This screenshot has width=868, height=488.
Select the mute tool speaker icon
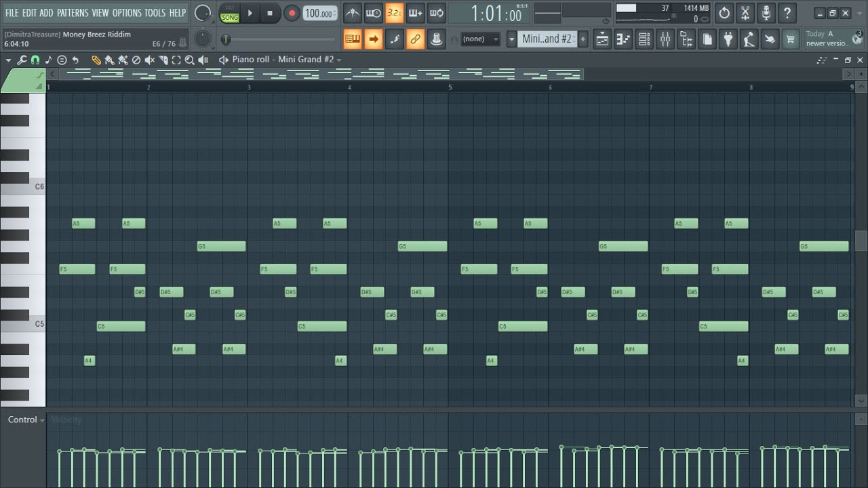(x=150, y=60)
